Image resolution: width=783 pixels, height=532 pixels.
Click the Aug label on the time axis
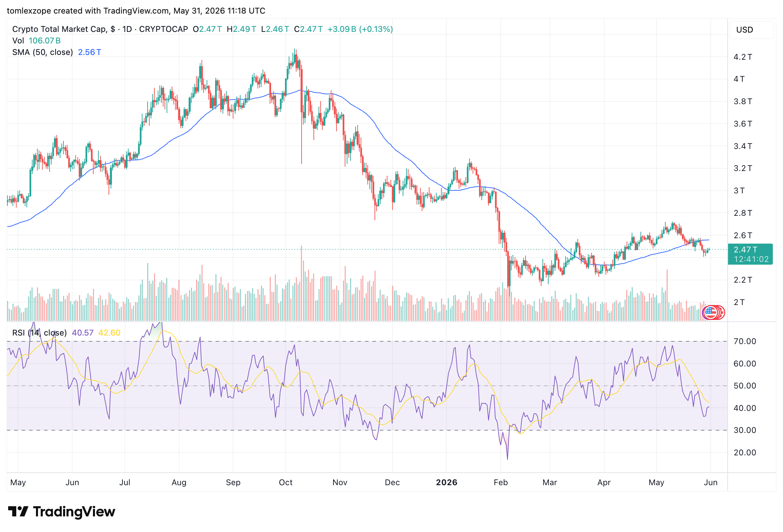[x=179, y=482]
